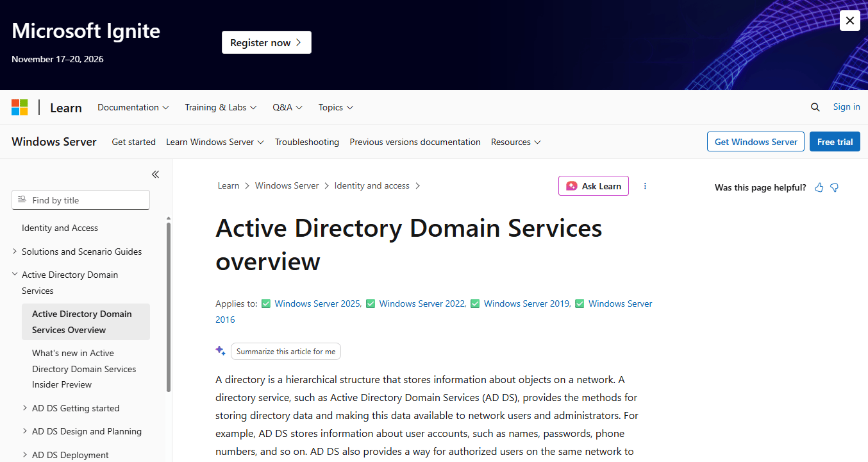Open the Learn home link in header
The width and height of the screenshot is (868, 462).
coord(66,107)
